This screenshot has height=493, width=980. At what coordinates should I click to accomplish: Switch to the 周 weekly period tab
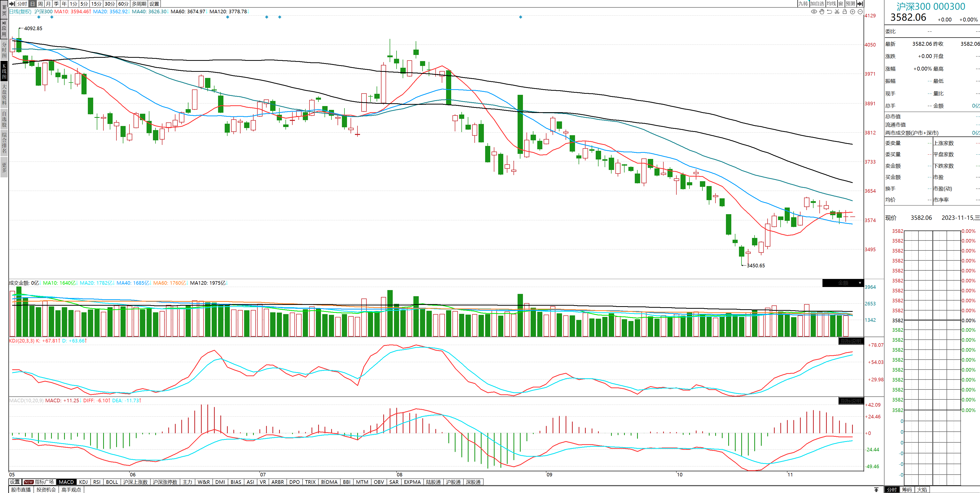coord(40,4)
